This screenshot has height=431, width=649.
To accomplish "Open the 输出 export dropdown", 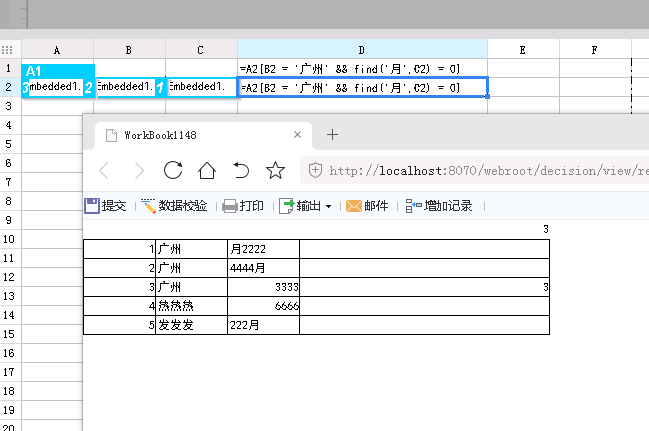I will [x=305, y=206].
